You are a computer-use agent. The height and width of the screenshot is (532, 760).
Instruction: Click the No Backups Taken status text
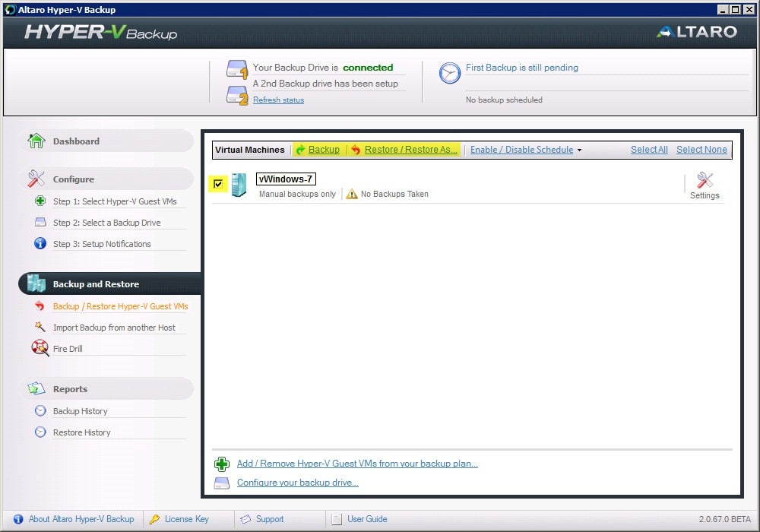394,194
